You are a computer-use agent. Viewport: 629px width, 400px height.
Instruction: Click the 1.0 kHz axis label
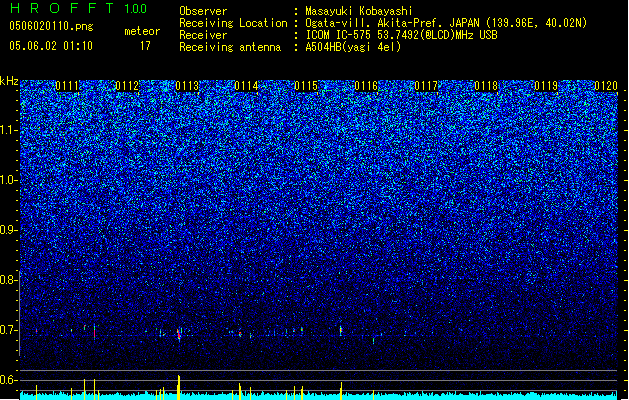click(x=9, y=180)
